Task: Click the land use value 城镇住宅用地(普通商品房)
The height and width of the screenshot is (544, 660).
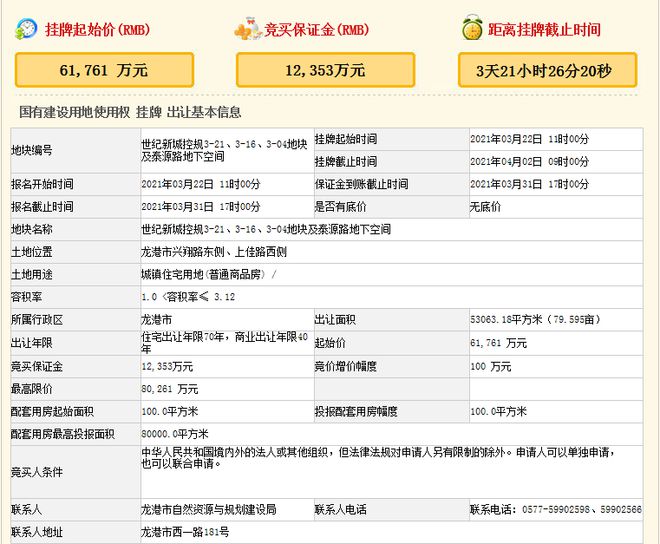Action: [206, 275]
